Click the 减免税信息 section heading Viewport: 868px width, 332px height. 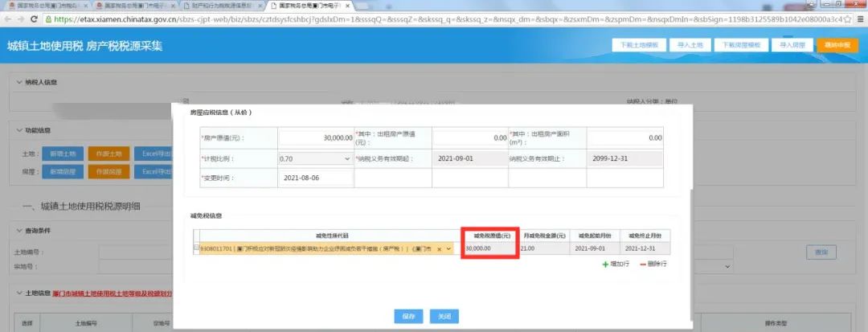(206, 215)
